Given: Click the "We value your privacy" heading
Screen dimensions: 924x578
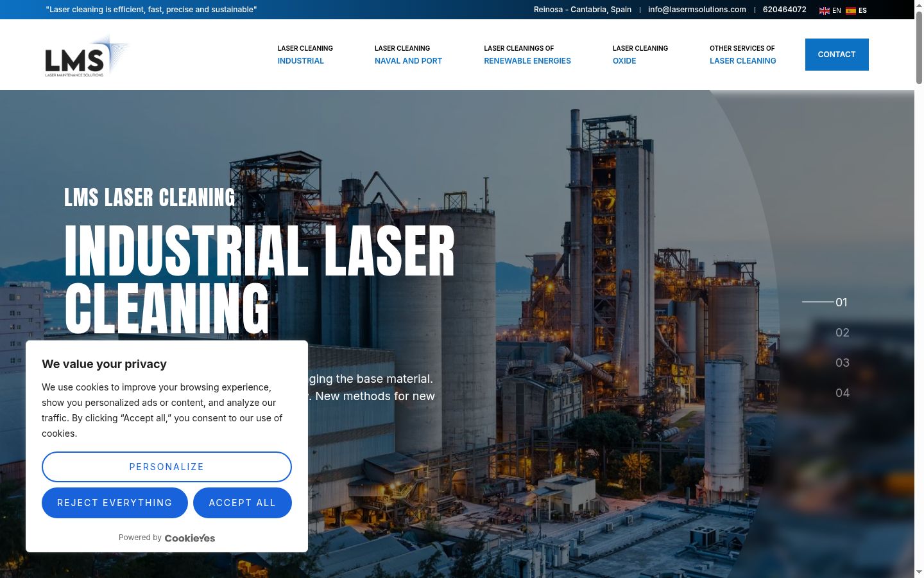Looking at the screenshot, I should click(x=105, y=364).
